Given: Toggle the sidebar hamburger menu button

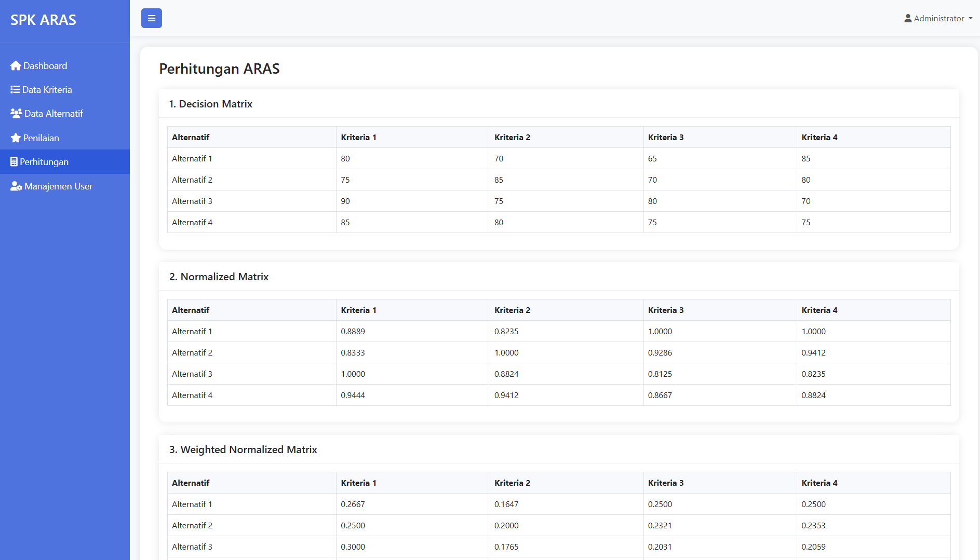Looking at the screenshot, I should click(152, 18).
